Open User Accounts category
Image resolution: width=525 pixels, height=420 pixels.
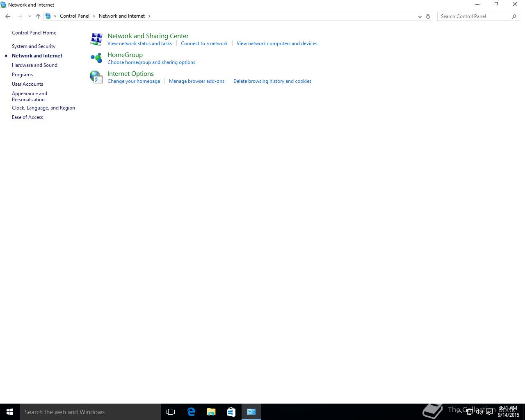27,84
